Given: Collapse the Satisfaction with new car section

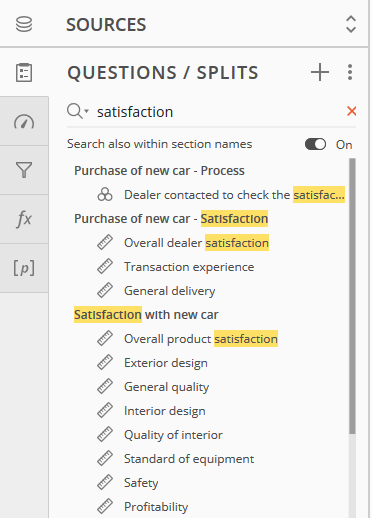Looking at the screenshot, I should coord(146,315).
